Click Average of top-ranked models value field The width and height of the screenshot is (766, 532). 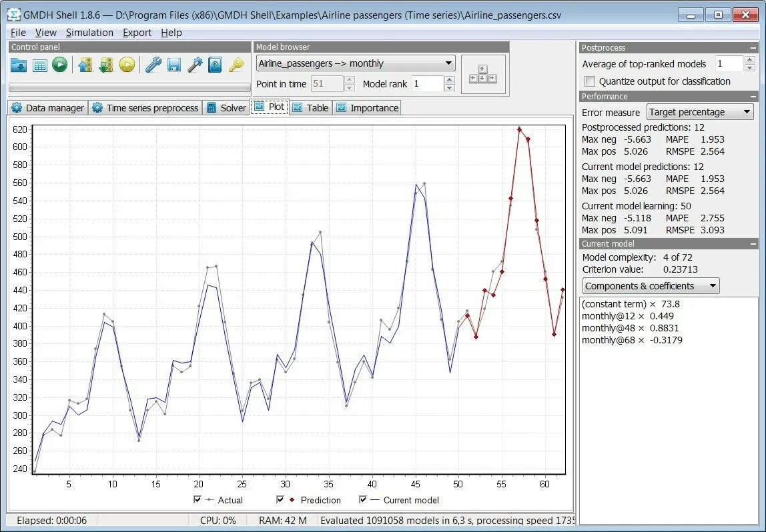coord(730,64)
